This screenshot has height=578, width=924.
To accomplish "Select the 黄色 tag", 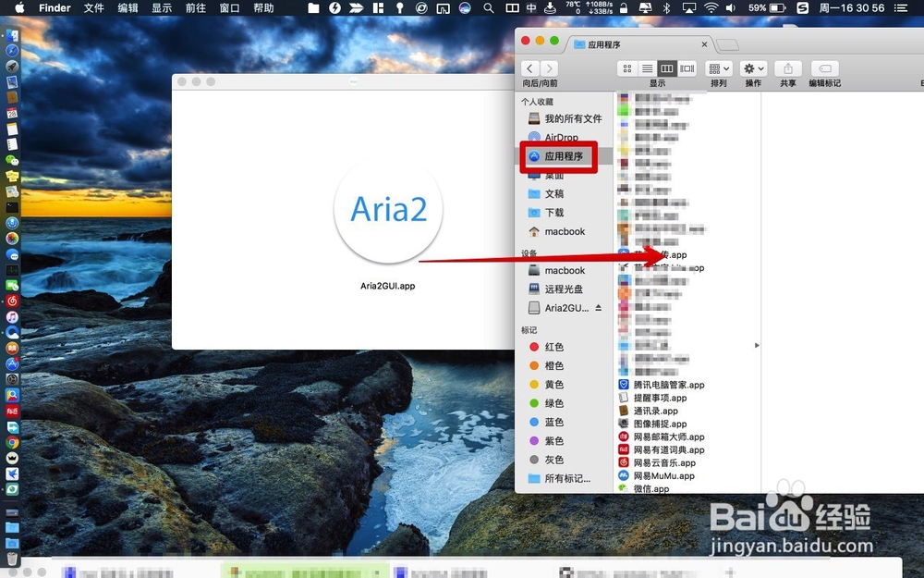I will [x=553, y=385].
